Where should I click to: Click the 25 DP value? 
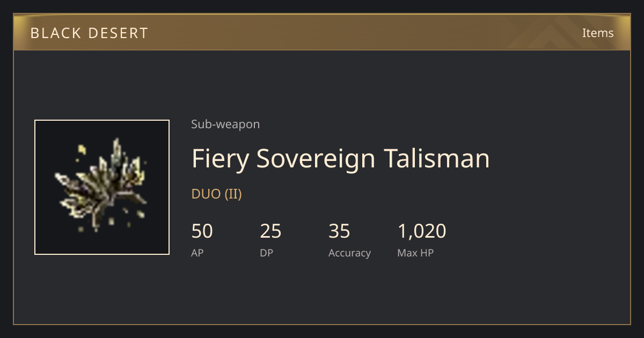pos(270,231)
